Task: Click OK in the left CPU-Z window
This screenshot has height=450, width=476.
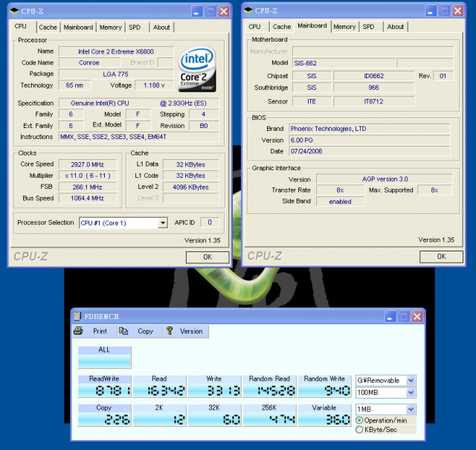Action: [x=208, y=257]
